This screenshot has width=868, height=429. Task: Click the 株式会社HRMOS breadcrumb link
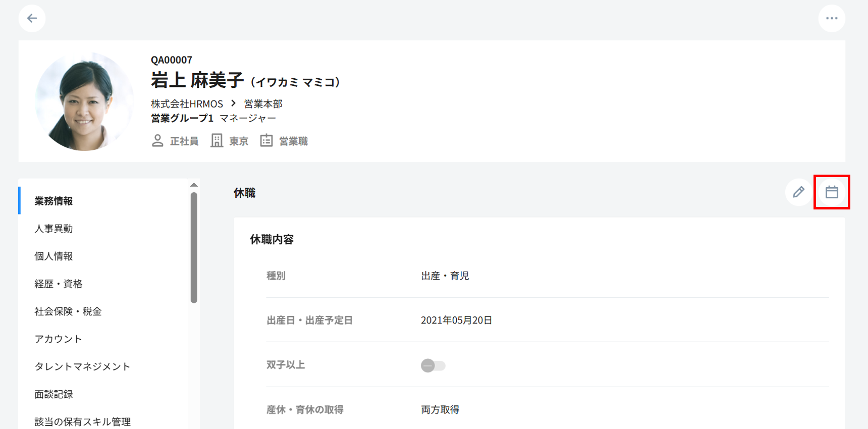pos(187,104)
